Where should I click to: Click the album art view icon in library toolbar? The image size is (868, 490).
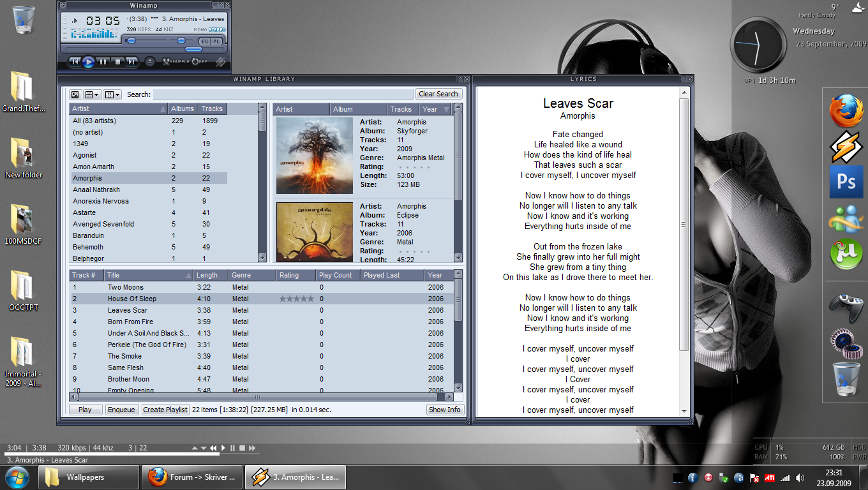(75, 94)
